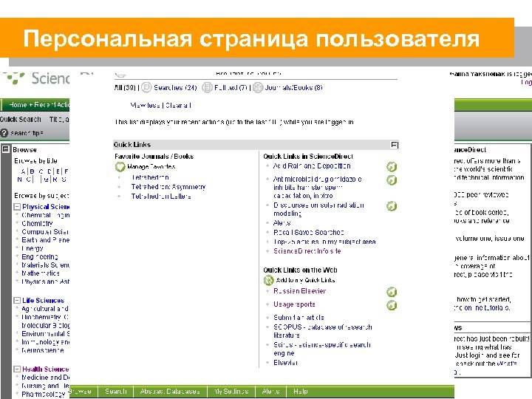Open Energy subject link
The width and height of the screenshot is (532, 399).
(x=33, y=248)
